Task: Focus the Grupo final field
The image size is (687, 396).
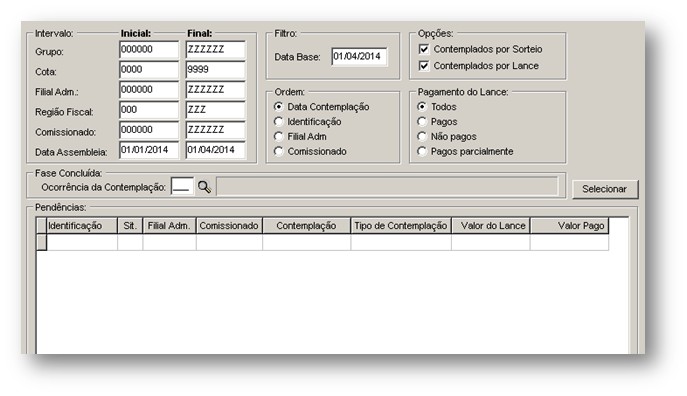Action: point(216,50)
